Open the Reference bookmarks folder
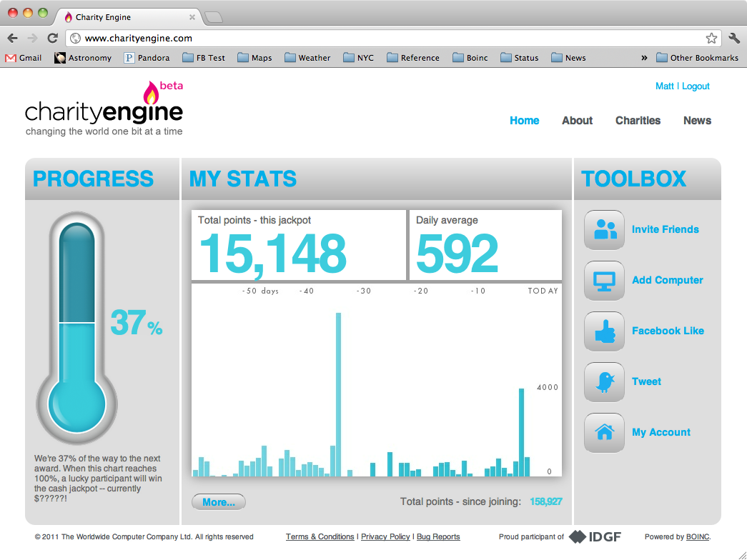 (x=413, y=58)
